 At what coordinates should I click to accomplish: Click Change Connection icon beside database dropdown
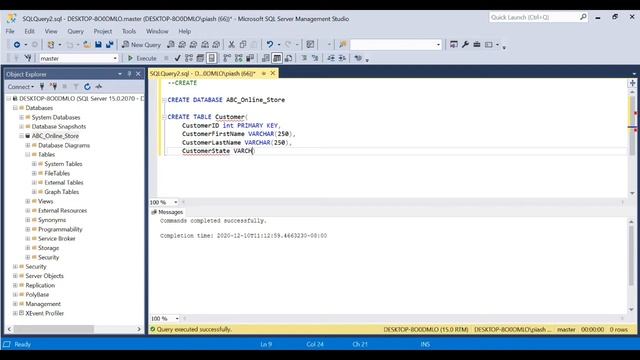28,58
